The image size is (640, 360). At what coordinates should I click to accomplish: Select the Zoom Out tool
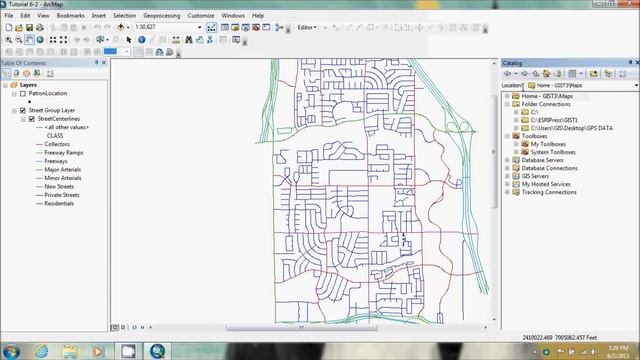coord(19,40)
